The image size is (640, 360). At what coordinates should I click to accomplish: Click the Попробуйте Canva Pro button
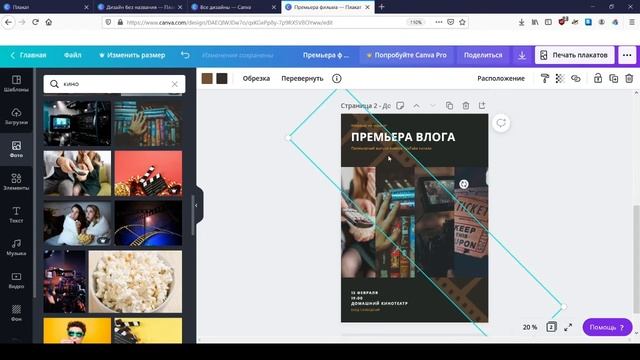(x=407, y=55)
